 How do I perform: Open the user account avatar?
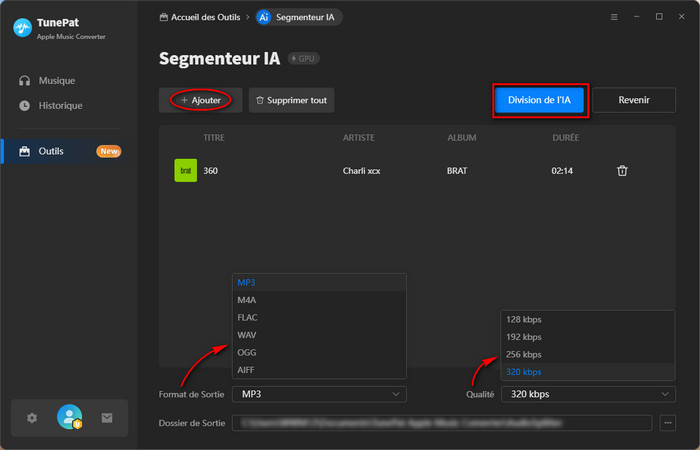coord(70,417)
